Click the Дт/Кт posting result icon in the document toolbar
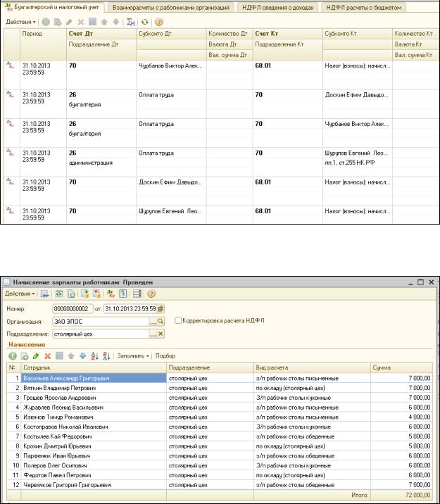The height and width of the screenshot is (504, 440). tap(111, 294)
